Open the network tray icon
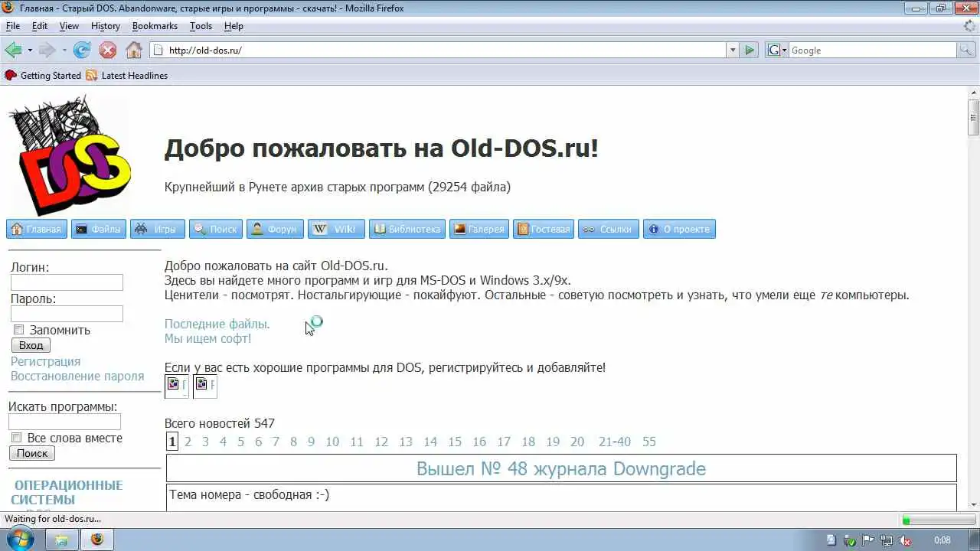The width and height of the screenshot is (980, 551). pos(888,540)
